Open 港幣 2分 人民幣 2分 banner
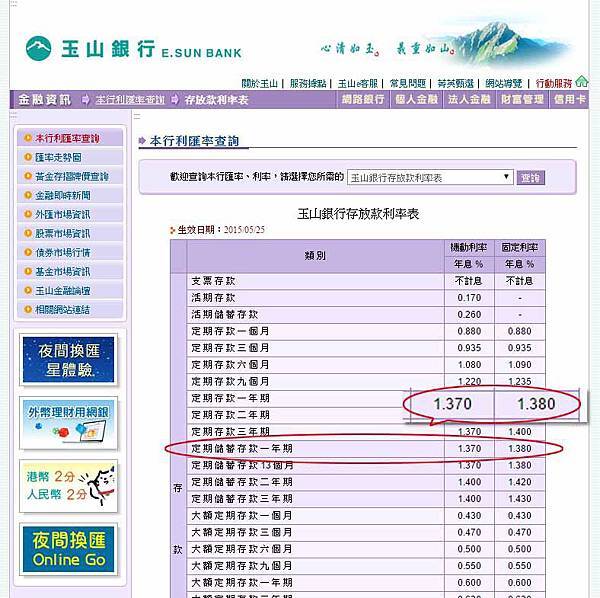 (x=68, y=486)
